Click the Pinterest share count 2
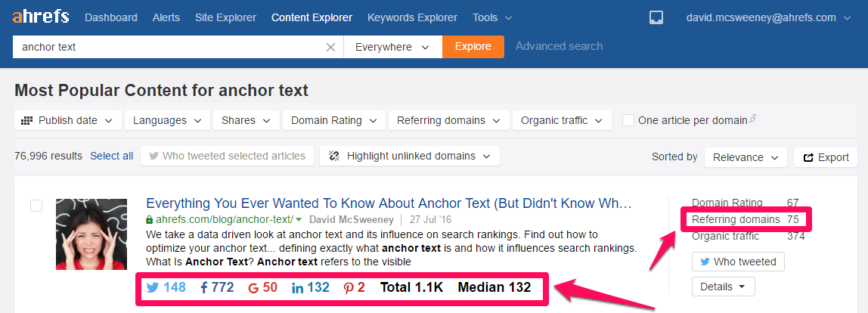 pyautogui.click(x=355, y=287)
